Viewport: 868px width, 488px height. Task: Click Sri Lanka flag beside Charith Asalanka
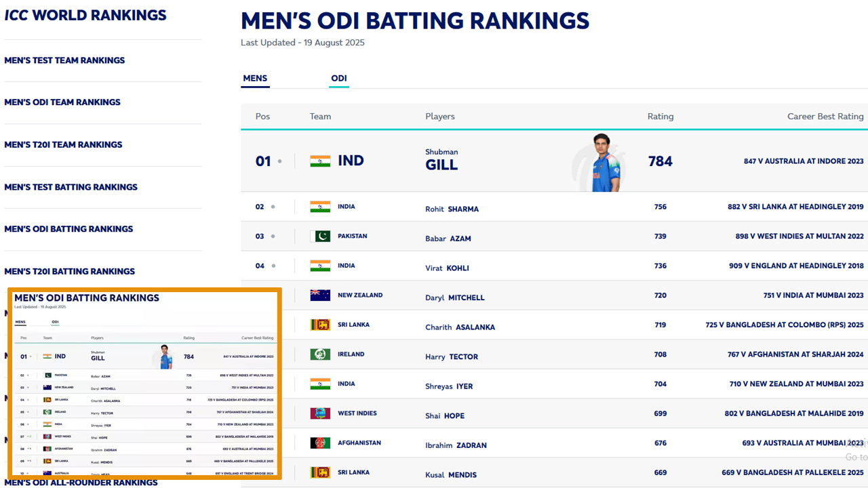coord(320,325)
